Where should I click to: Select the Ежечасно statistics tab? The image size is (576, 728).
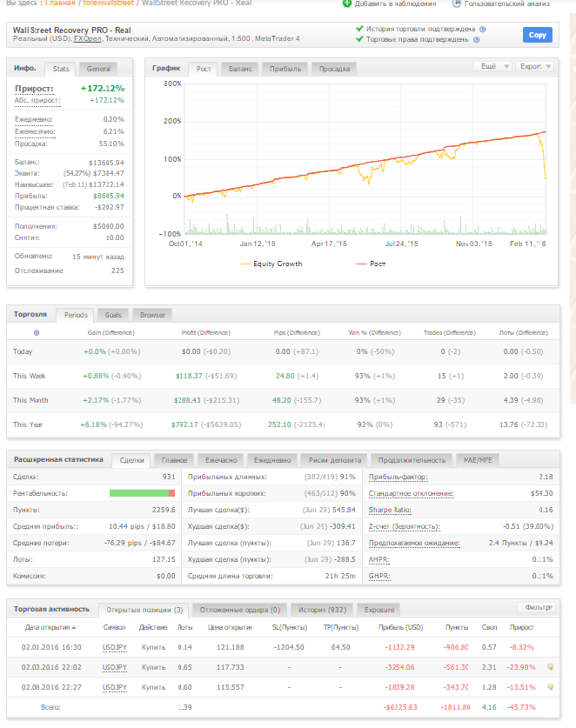(221, 460)
